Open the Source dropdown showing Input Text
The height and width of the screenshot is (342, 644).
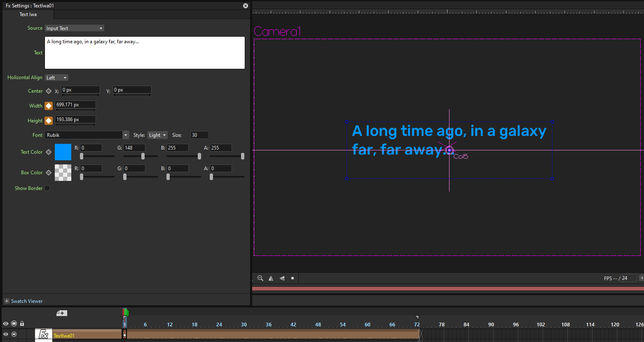click(75, 28)
